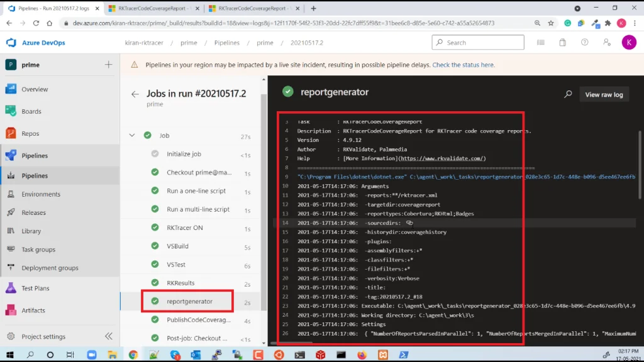This screenshot has width=644, height=362.
Task: Open the marketplace shopping bag icon
Action: tap(562, 42)
